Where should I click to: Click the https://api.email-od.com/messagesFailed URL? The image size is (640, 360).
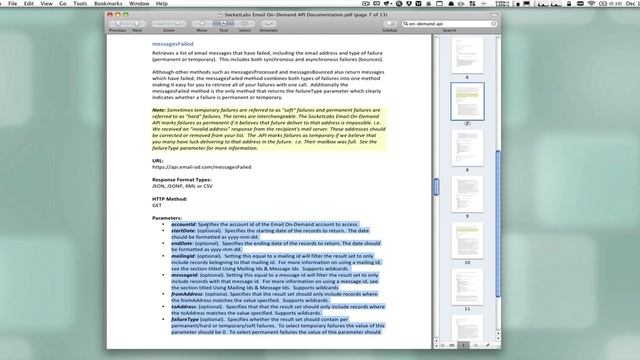(x=202, y=167)
